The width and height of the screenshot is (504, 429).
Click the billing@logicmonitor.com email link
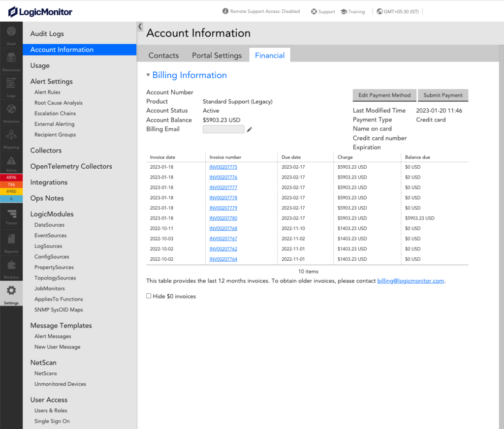410,281
